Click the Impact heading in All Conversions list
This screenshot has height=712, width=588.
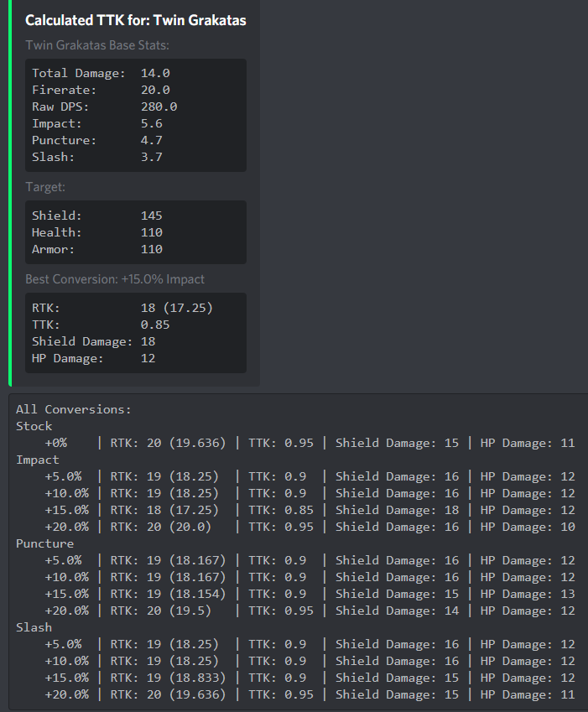[x=38, y=460]
